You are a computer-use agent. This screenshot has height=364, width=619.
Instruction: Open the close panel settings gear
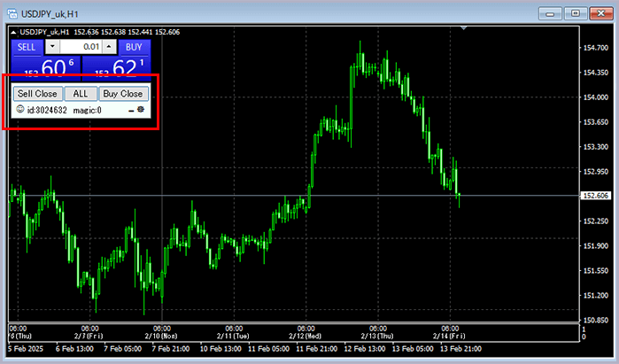point(141,110)
